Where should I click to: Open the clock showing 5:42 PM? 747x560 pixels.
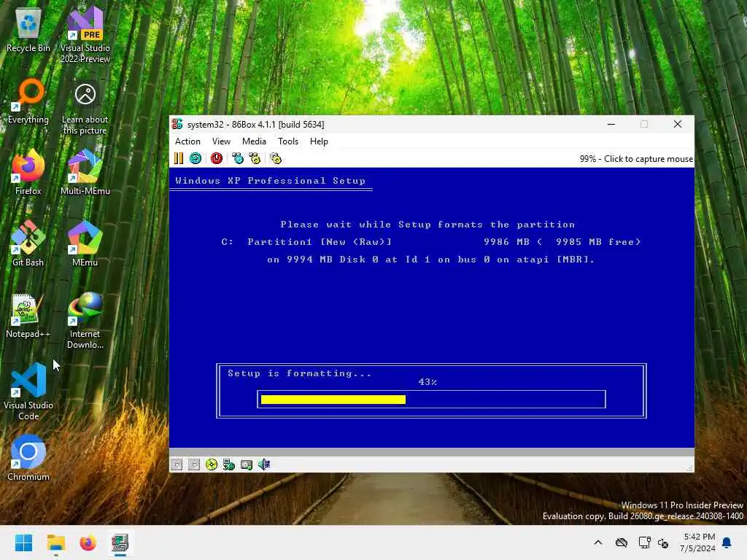click(x=697, y=542)
